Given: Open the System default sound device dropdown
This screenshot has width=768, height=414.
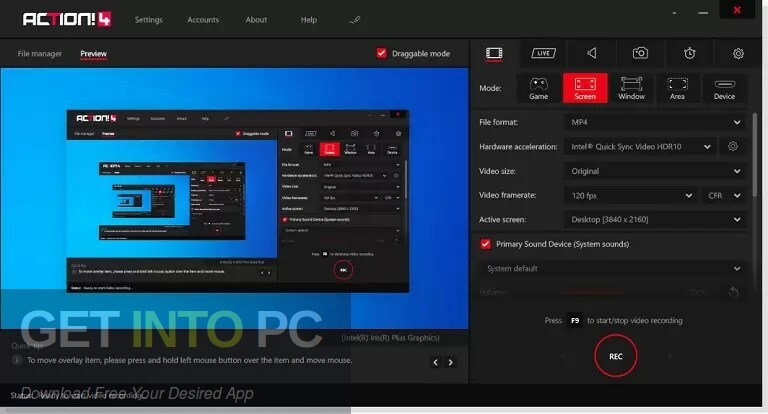Looking at the screenshot, I should point(612,268).
